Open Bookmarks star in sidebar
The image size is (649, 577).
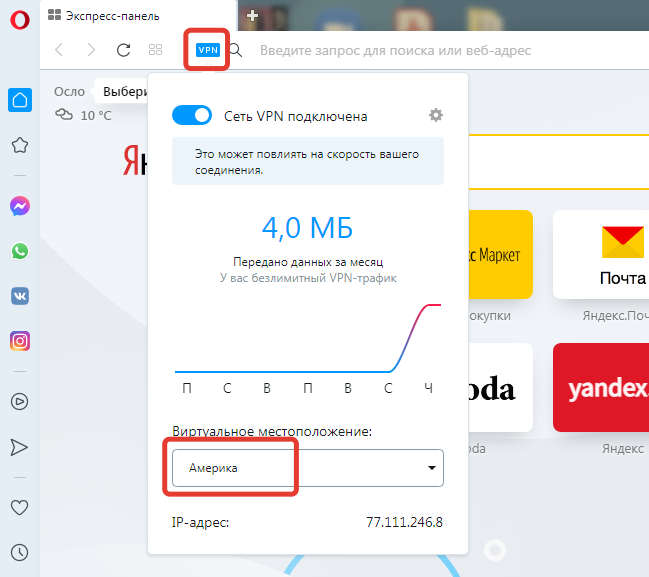(x=20, y=145)
